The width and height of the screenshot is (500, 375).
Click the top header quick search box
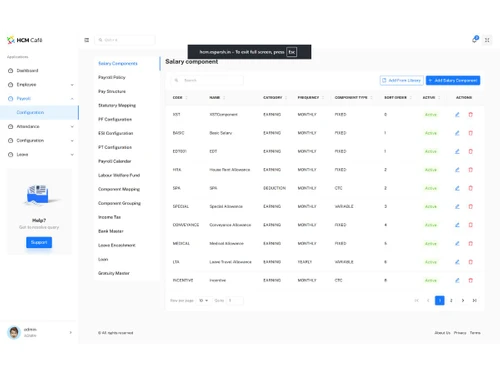125,40
